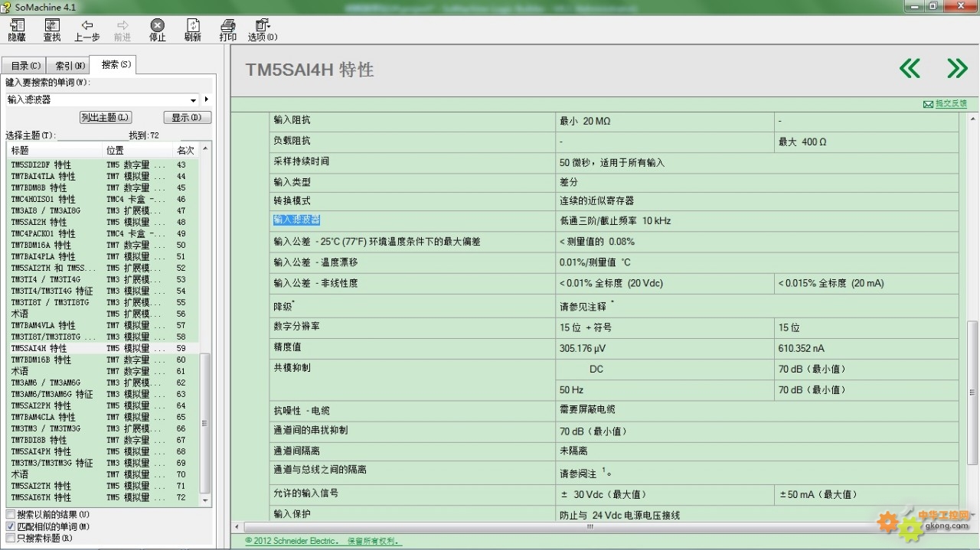Switch to the 索引 index tab
The height and width of the screenshot is (550, 980).
pos(70,66)
